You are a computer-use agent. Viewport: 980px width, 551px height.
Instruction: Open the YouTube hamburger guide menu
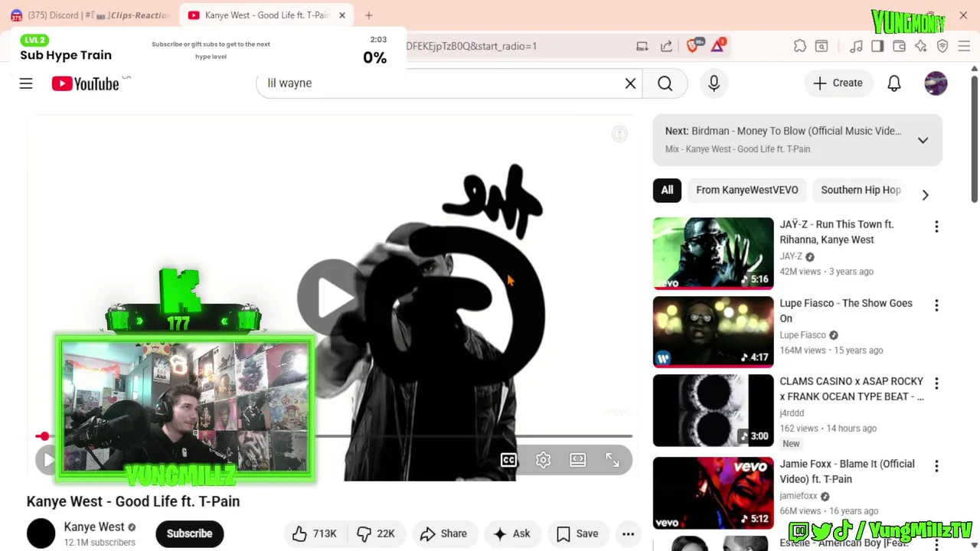coord(26,83)
